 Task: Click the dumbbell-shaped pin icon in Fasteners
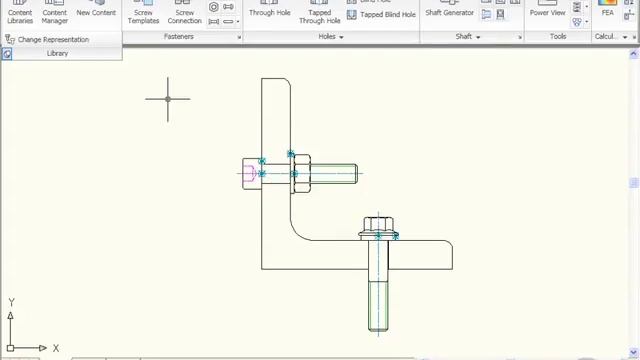tap(229, 7)
